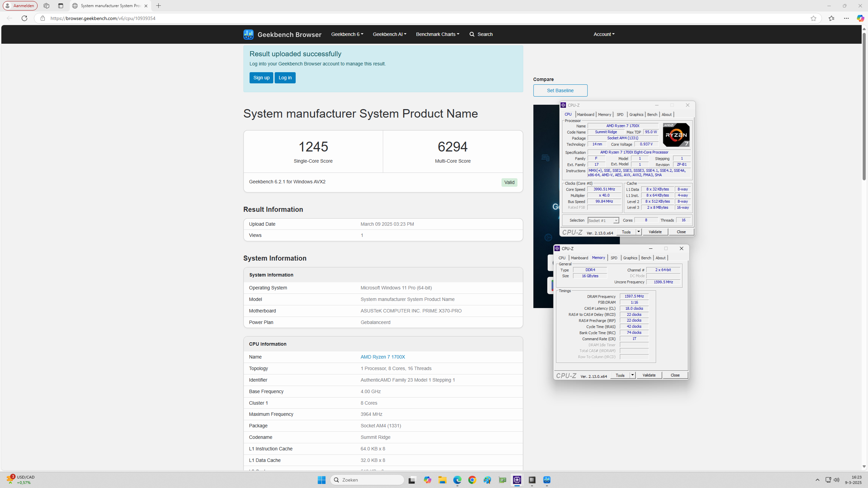Open the Edge workspaces icon
This screenshot has width=868, height=488.
point(46,6)
